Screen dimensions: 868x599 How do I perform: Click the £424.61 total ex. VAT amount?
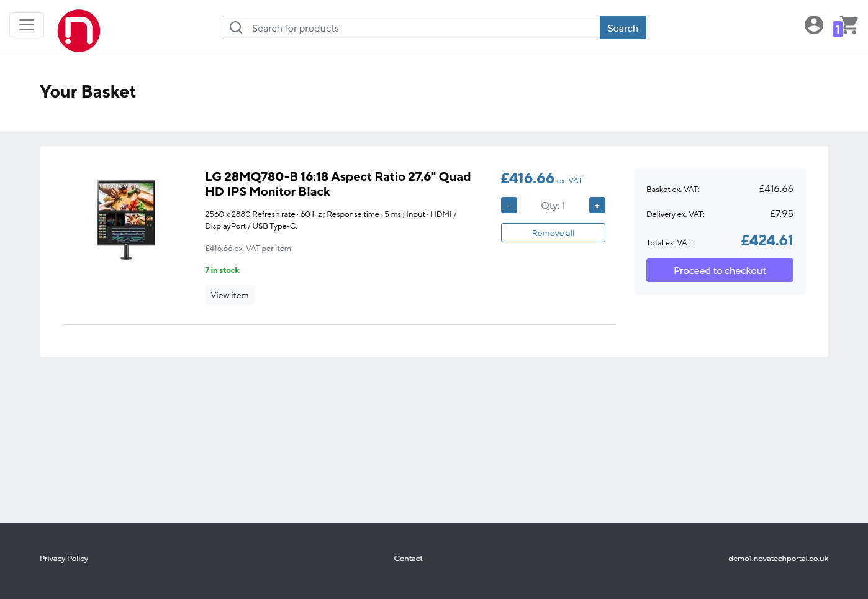pyautogui.click(x=767, y=240)
